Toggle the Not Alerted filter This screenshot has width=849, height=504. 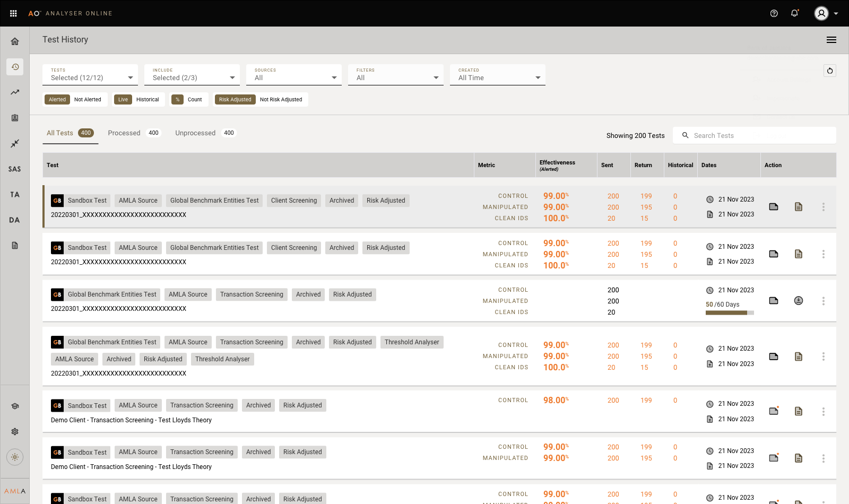pos(88,100)
